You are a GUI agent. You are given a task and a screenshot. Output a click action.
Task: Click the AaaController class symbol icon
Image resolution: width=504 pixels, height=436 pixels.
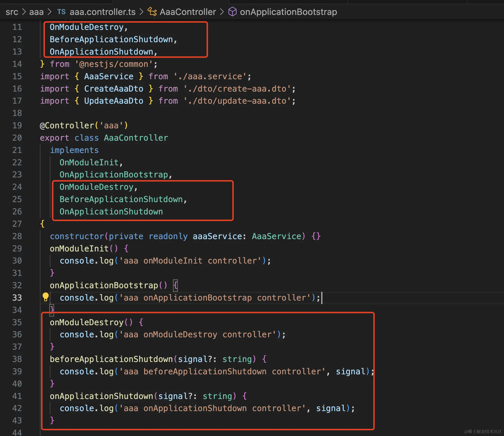152,12
